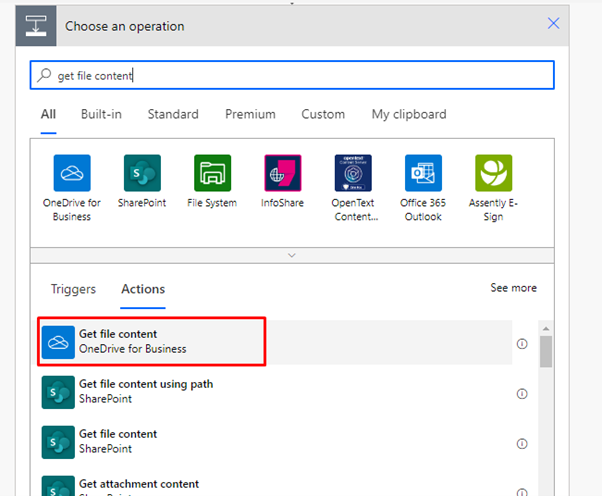Screen dimensions: 602x496
Task: Switch to the Triggers tab
Action: (73, 289)
